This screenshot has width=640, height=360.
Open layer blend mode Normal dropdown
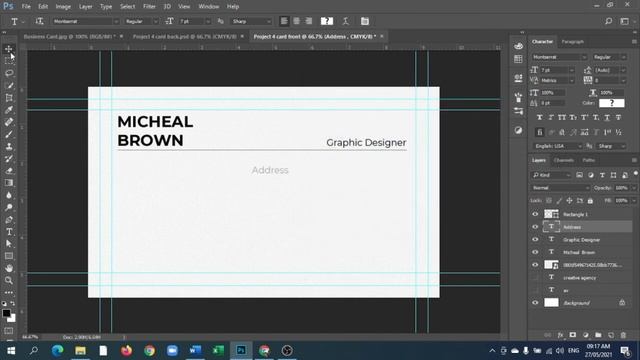(x=560, y=188)
